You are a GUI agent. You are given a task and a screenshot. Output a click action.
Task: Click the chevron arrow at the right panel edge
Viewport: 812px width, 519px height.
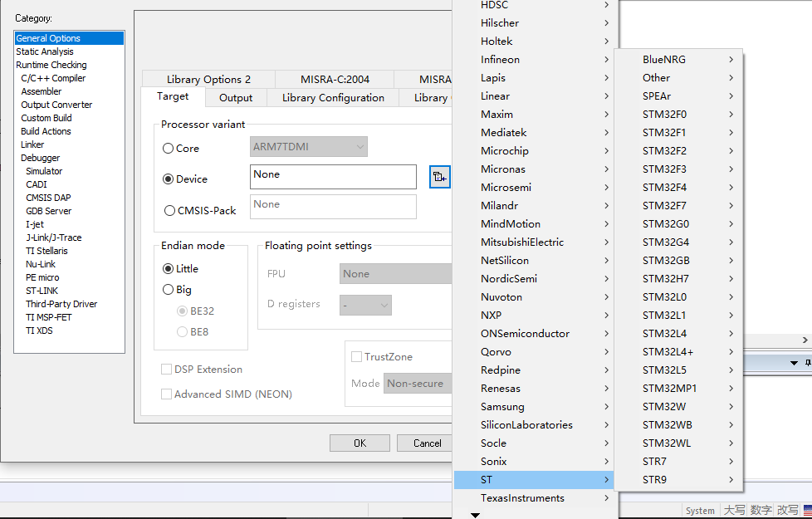coord(805,339)
